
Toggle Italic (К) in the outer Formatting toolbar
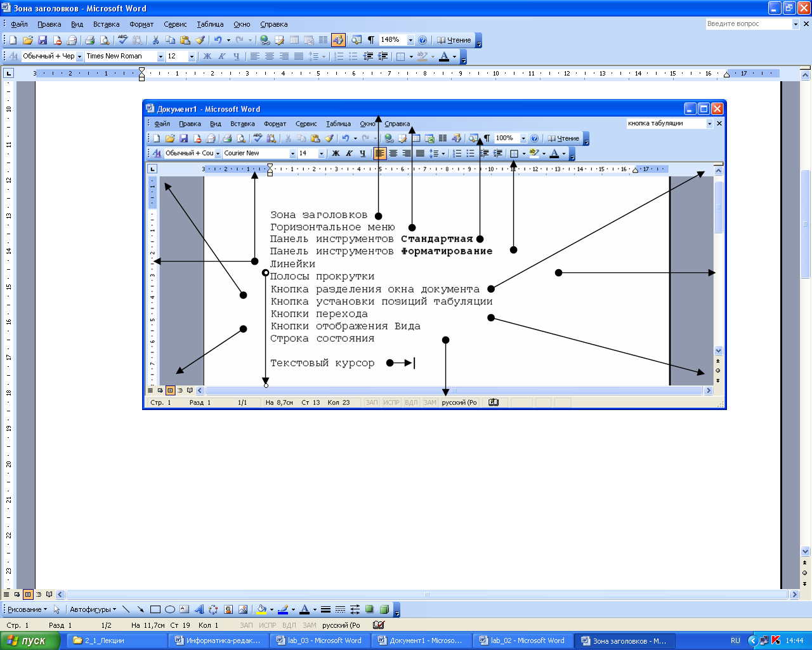pyautogui.click(x=221, y=56)
